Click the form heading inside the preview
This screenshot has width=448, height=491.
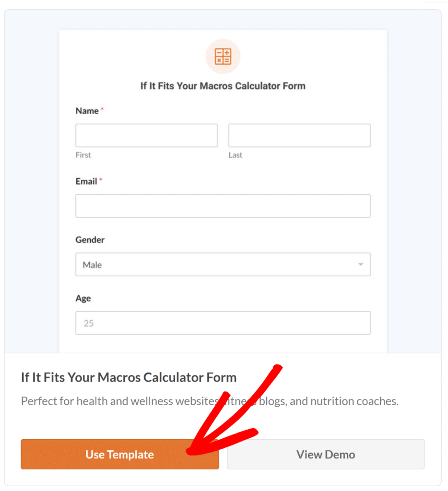tap(223, 86)
